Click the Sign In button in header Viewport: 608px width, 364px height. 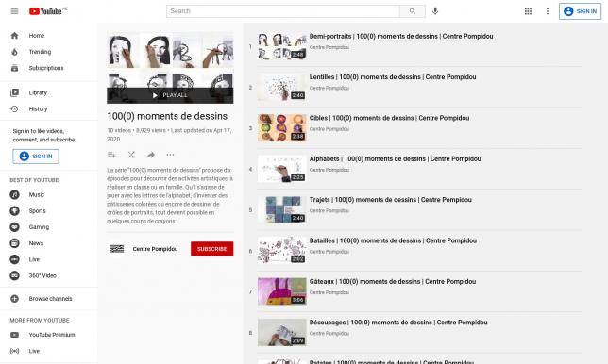tap(580, 11)
